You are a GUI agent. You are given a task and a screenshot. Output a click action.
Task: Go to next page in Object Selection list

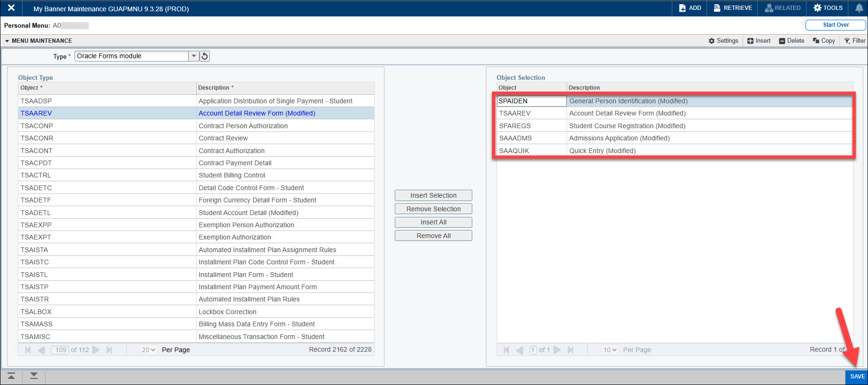coord(557,350)
